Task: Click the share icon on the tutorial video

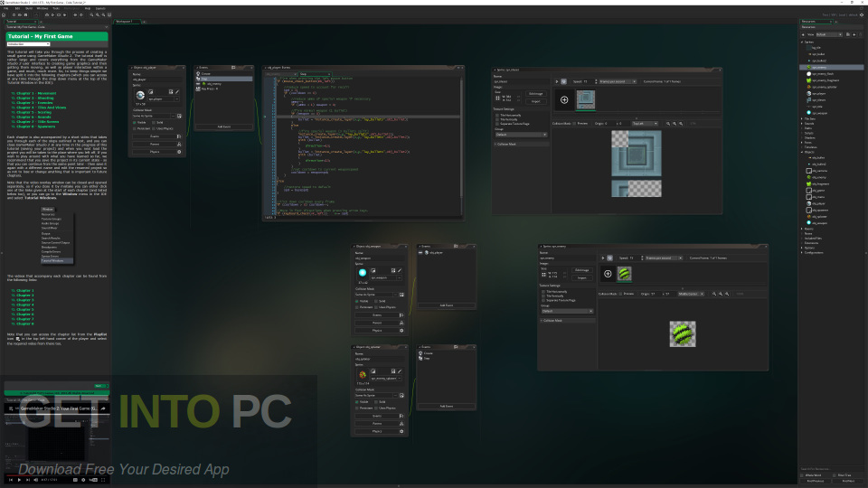Action: coord(103,408)
